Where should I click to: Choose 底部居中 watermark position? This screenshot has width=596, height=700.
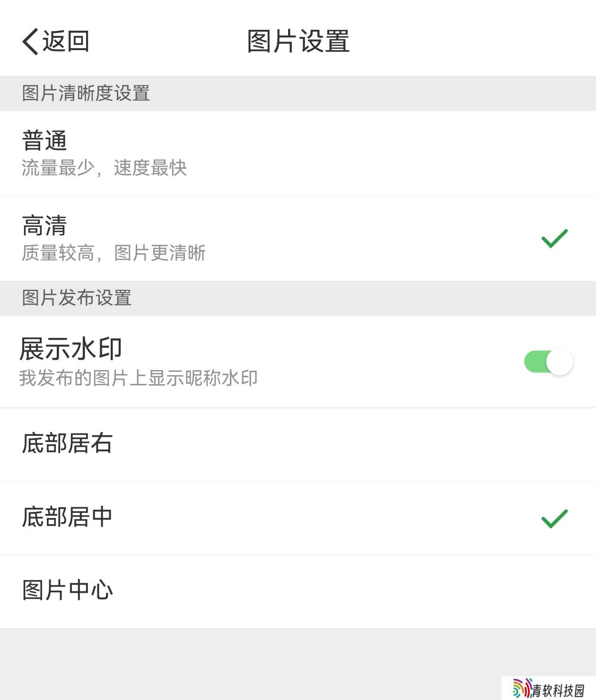pyautogui.click(x=298, y=519)
